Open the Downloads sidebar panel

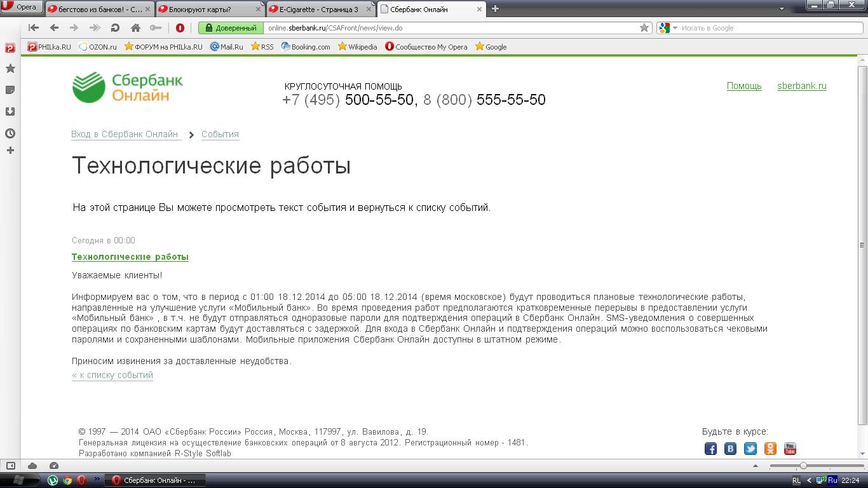click(10, 112)
